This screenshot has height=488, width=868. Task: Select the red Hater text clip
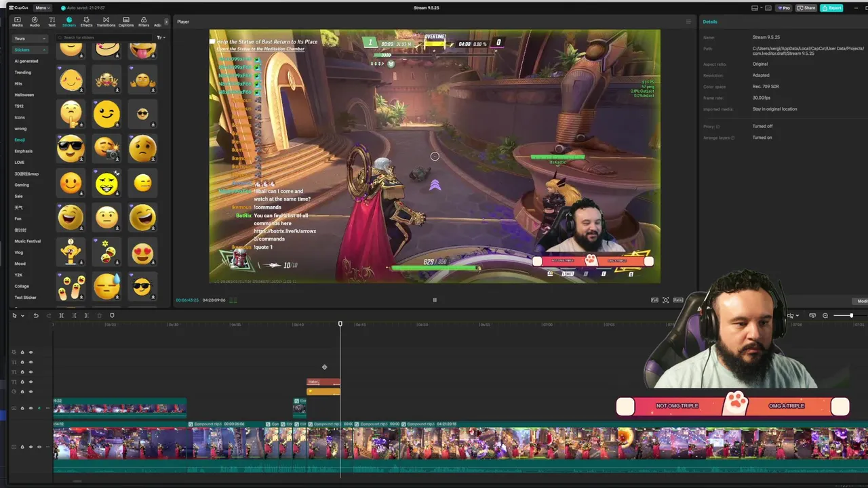tap(323, 382)
